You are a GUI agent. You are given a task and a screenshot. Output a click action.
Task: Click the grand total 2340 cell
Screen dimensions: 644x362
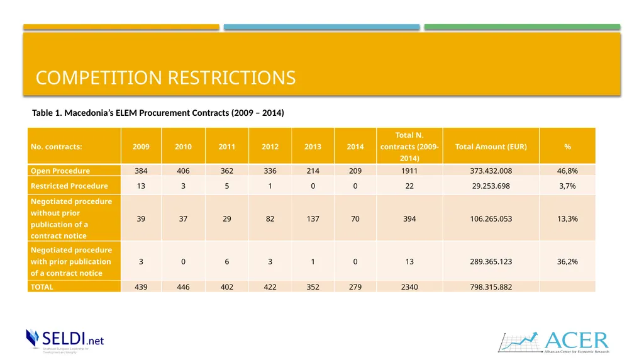coord(409,286)
